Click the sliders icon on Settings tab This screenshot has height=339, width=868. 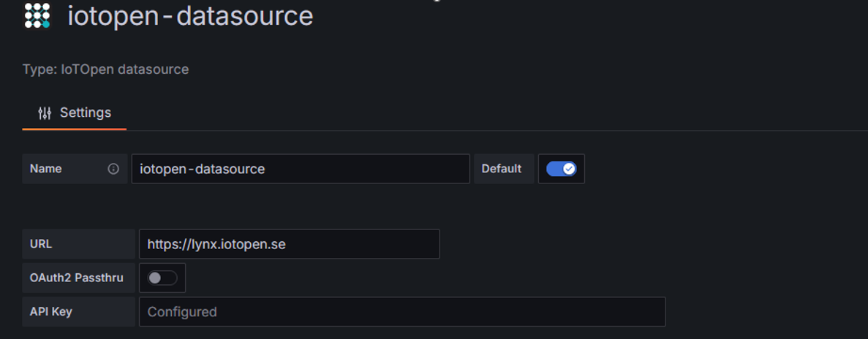tap(45, 113)
